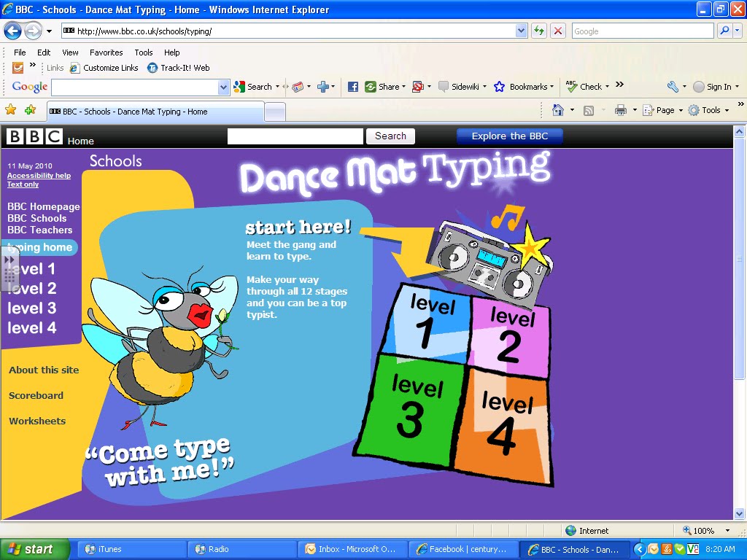Screen dimensions: 747x560
Task: Open the Help menu
Action: (x=172, y=52)
